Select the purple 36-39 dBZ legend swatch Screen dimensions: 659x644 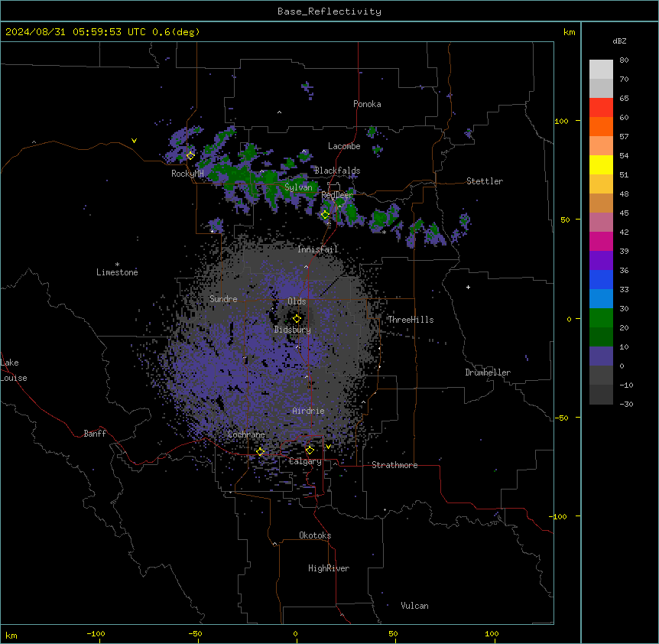(601, 261)
